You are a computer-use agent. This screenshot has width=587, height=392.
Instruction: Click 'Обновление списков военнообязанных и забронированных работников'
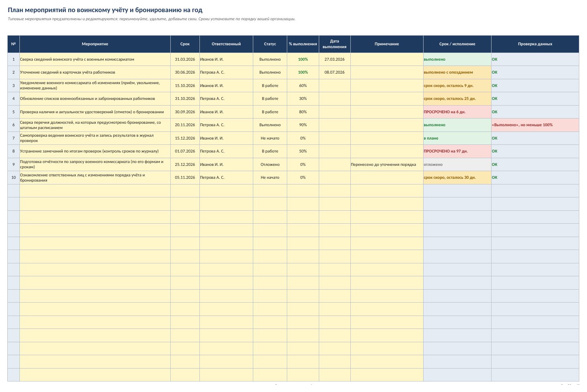95,99
